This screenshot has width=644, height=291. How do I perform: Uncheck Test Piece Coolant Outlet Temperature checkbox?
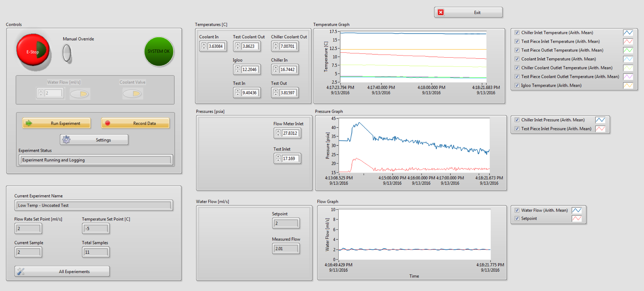(x=517, y=77)
